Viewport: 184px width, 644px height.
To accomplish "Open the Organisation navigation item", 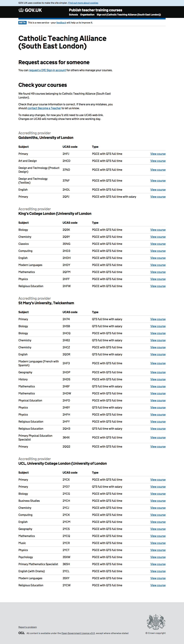I will click(x=87, y=15).
